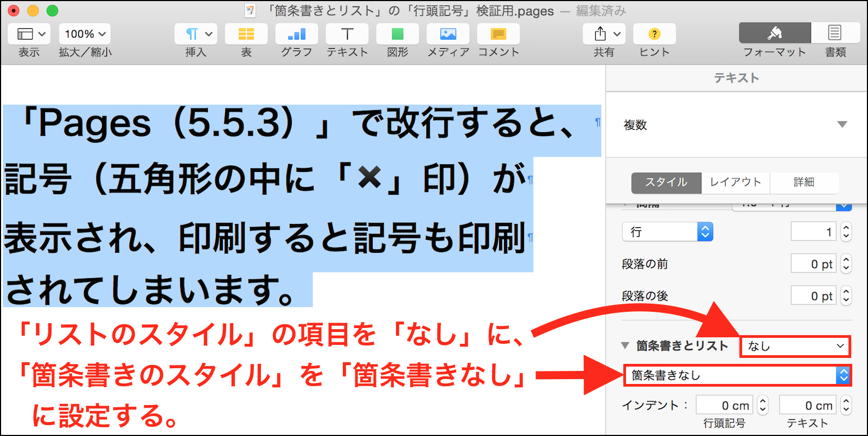This screenshot has height=436, width=868.
Task: Click the line 記号（五角形の中に「×」印）が
Action: pos(265,179)
